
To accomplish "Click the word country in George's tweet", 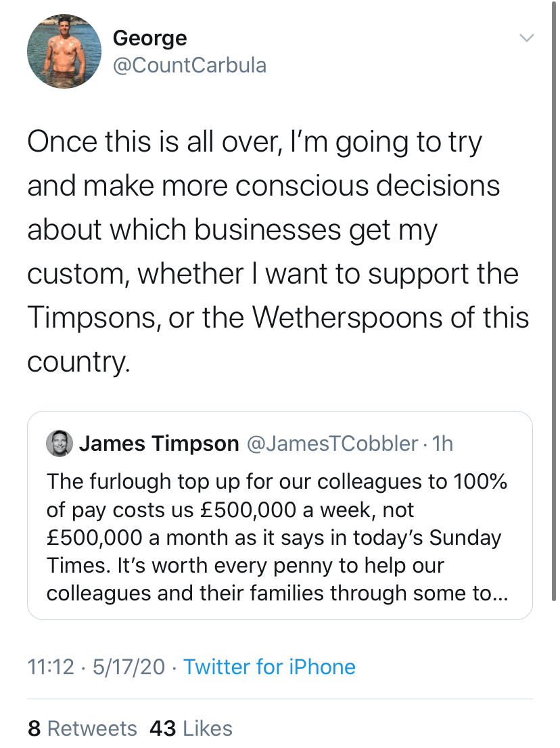I will 77,363.
